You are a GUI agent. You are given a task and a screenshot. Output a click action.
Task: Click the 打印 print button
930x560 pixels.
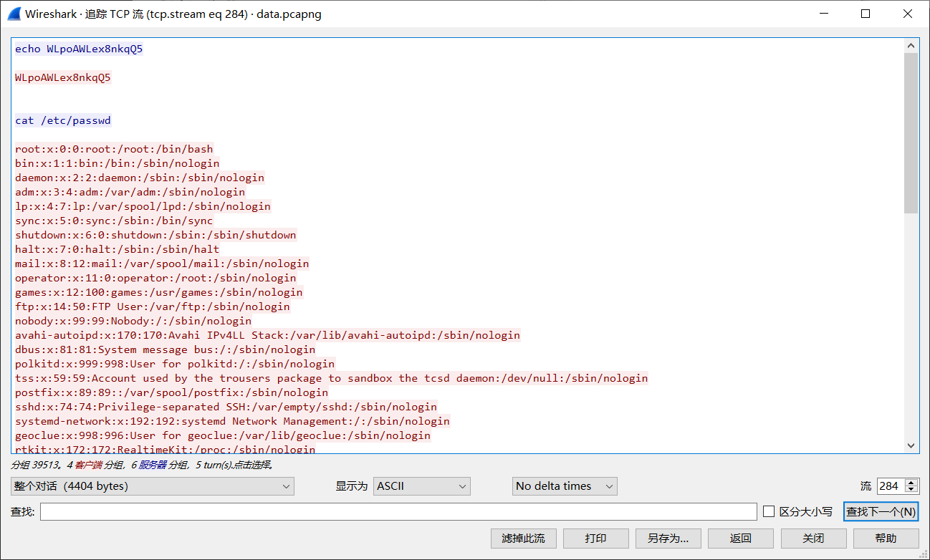[596, 539]
